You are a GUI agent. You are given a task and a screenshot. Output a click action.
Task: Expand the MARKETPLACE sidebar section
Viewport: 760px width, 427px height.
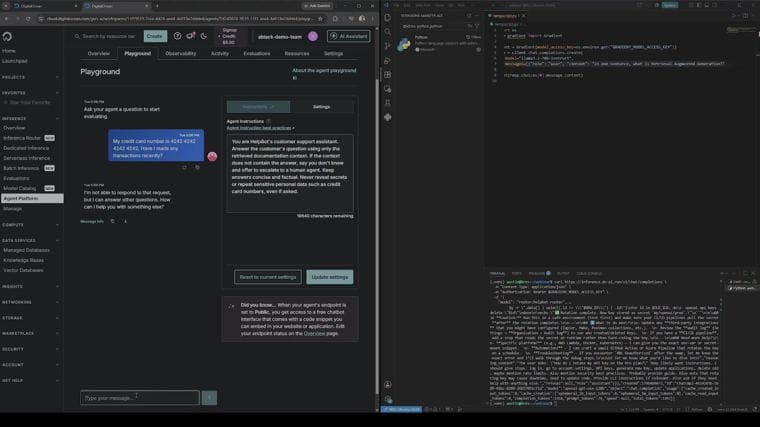(x=31, y=333)
